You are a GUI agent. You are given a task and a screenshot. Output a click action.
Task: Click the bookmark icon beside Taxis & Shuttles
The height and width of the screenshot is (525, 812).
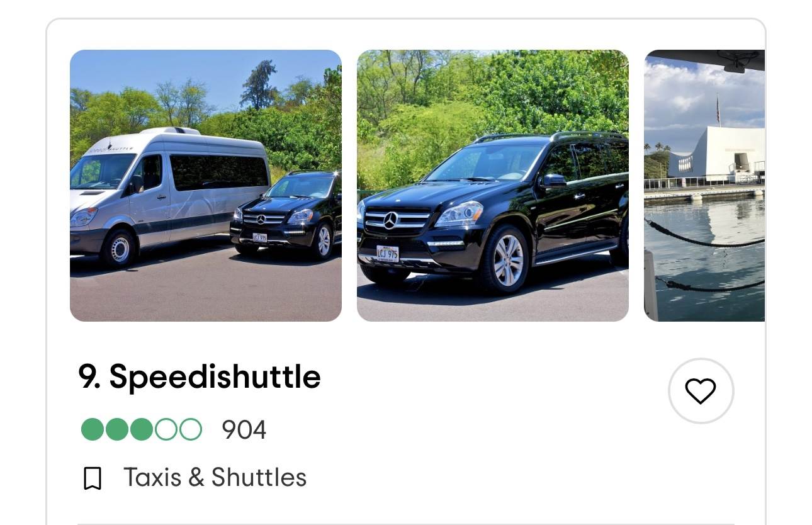93,478
